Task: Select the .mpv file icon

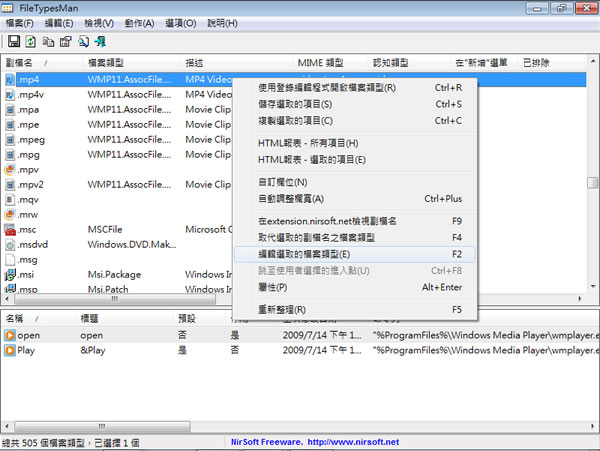Action: point(10,169)
